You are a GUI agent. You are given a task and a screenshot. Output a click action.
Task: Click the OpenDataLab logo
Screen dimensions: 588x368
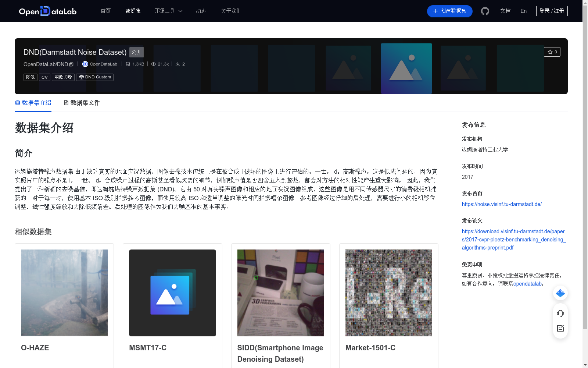click(x=48, y=11)
